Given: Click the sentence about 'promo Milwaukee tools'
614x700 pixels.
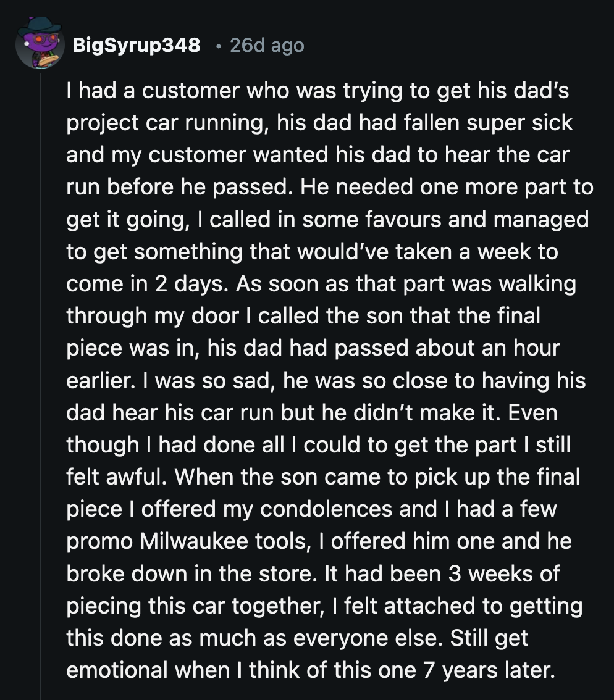Looking at the screenshot, I should click(309, 541).
